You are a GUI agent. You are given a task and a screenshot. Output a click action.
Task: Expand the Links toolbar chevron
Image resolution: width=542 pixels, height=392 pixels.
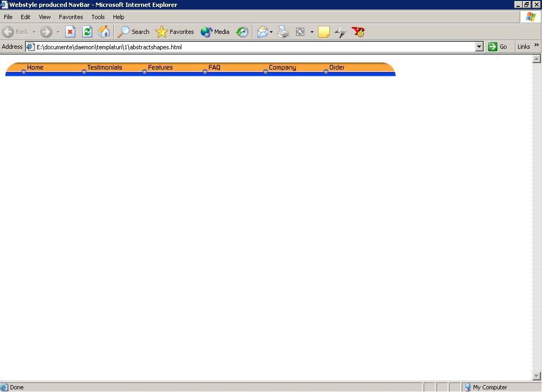536,46
